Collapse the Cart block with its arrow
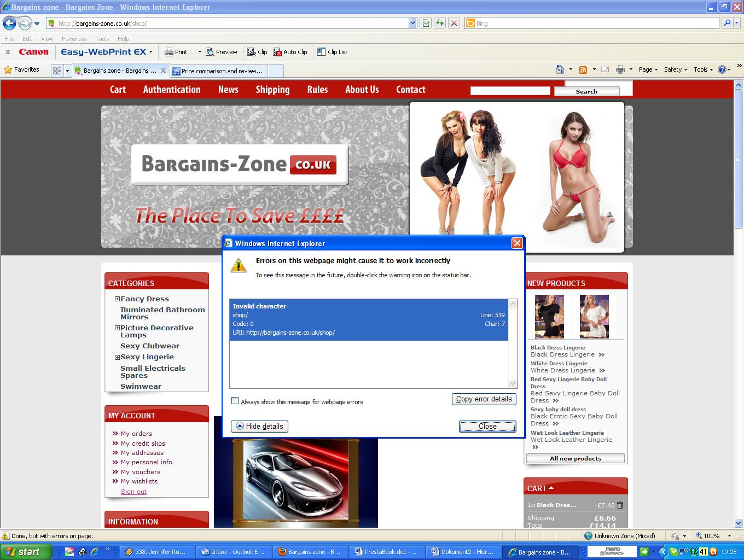This screenshot has width=744, height=560. click(x=551, y=488)
